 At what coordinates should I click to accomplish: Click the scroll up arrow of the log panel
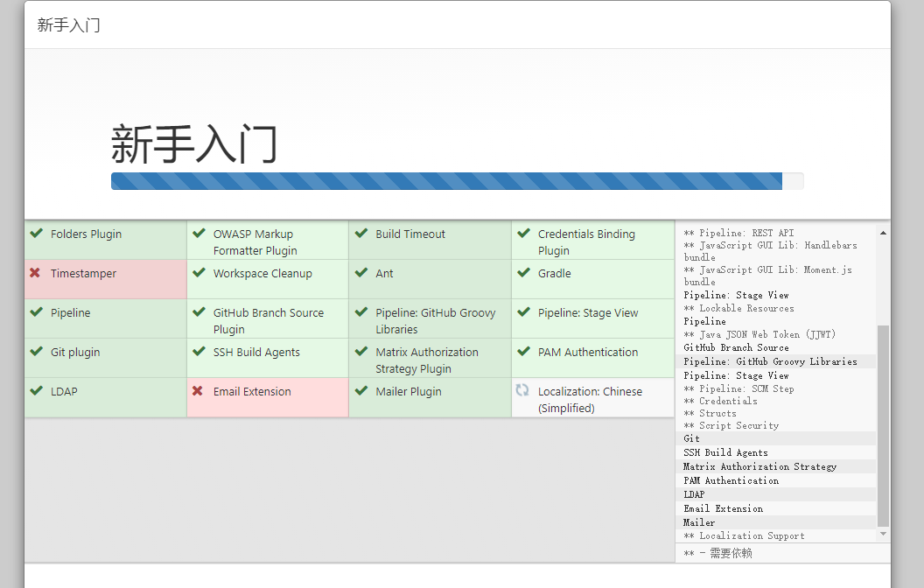[883, 234]
